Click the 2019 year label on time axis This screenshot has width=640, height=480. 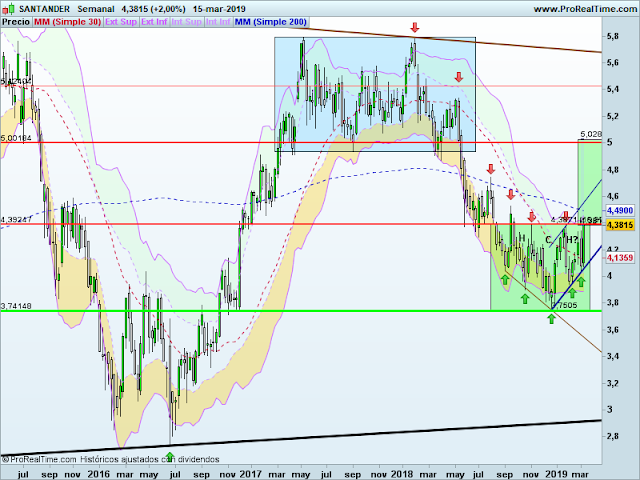pyautogui.click(x=557, y=474)
